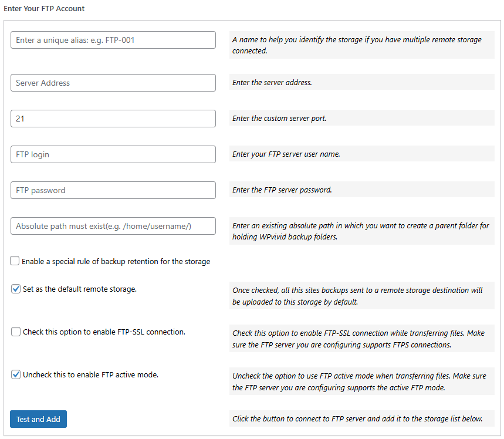Click the 'Click the button to connect' hint

tap(360, 418)
